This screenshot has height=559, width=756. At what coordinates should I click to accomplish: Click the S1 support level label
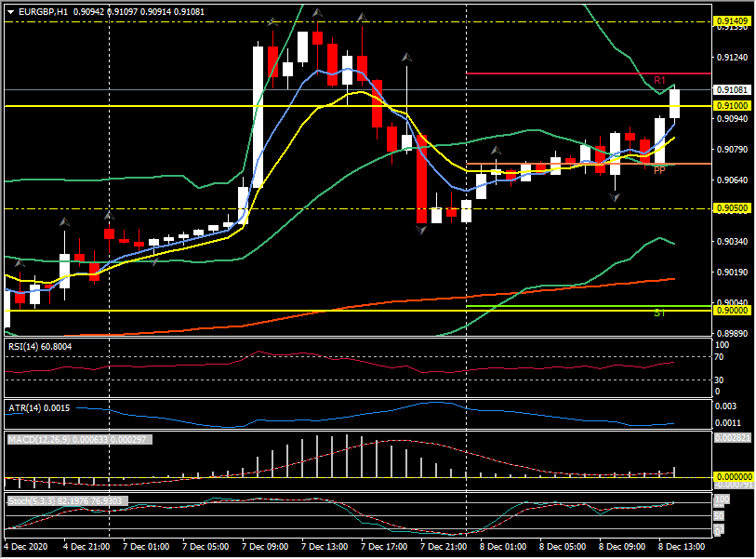(x=660, y=314)
